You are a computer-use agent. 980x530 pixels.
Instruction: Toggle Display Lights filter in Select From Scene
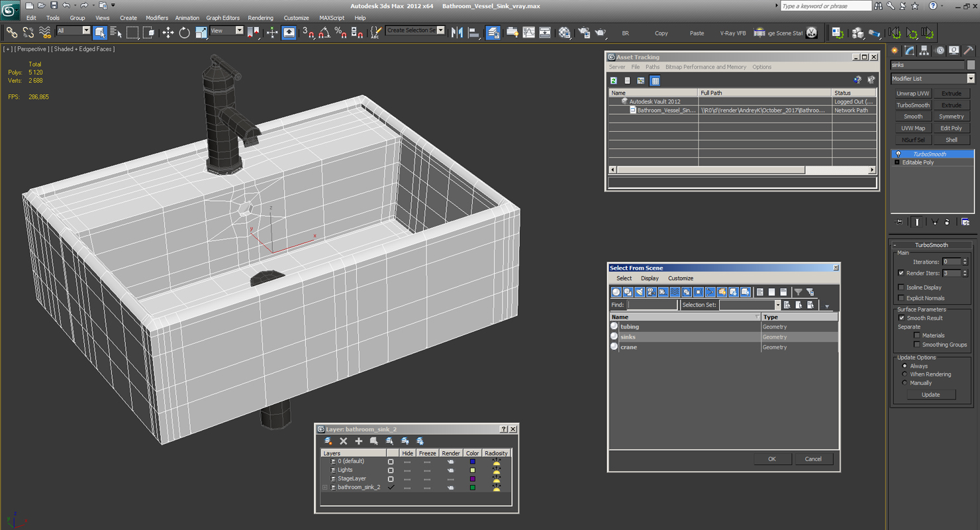[640, 291]
